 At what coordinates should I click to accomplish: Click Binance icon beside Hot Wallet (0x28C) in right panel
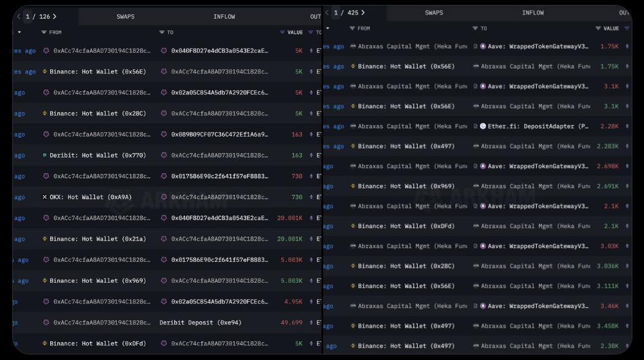point(353,266)
